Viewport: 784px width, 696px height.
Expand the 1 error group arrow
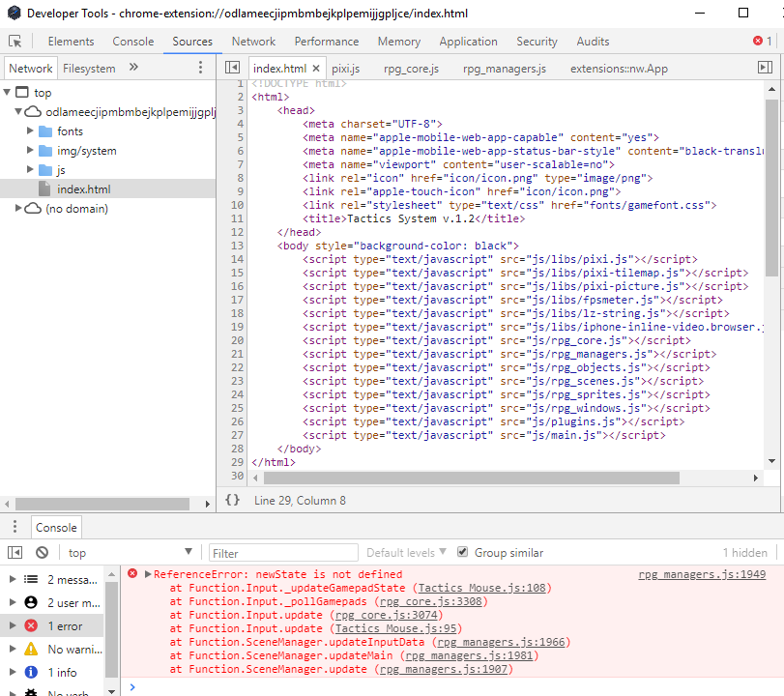(x=13, y=625)
